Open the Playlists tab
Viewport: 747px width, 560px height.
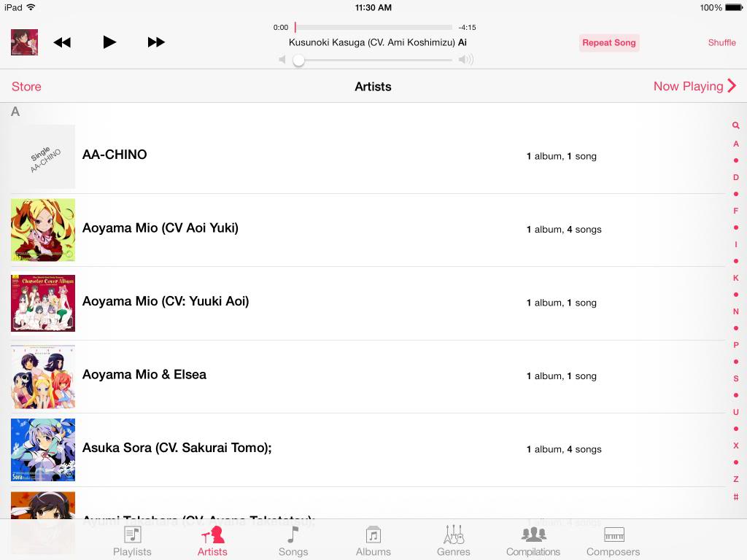(x=133, y=542)
